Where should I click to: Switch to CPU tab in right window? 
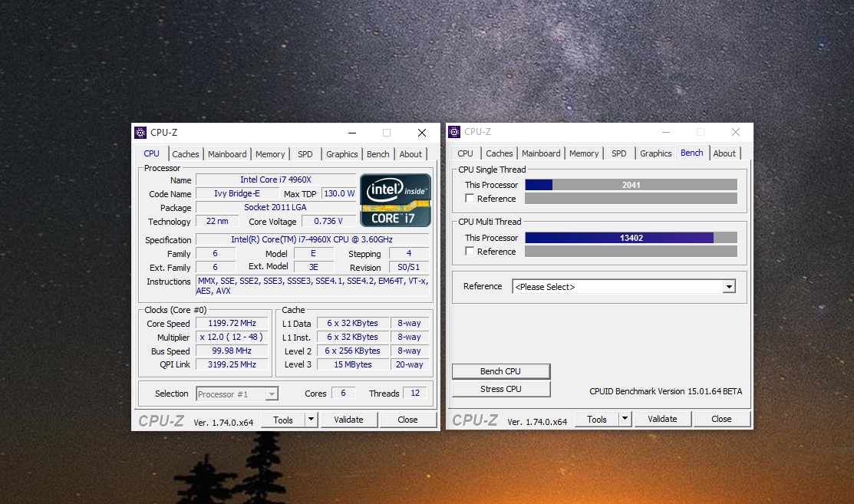(465, 153)
